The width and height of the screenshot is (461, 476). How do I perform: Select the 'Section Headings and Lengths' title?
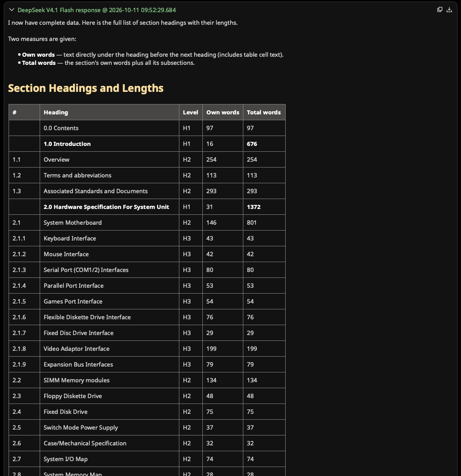86,88
